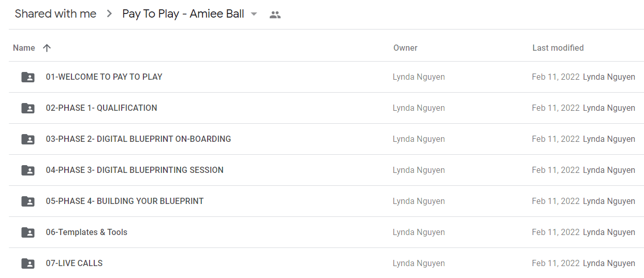Select the 06-Templates & Tools folder name
The width and height of the screenshot is (644, 278).
86,232
